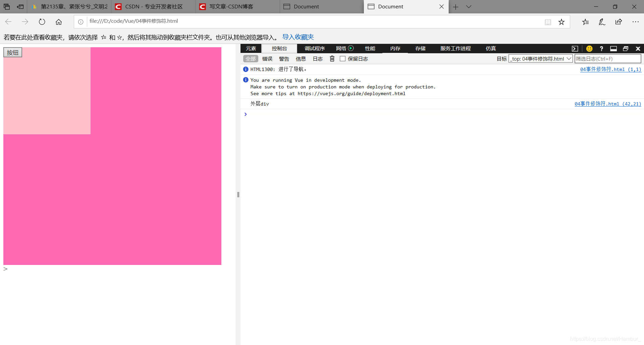Click the console command prompt line
The image size is (644, 345).
pyautogui.click(x=442, y=114)
